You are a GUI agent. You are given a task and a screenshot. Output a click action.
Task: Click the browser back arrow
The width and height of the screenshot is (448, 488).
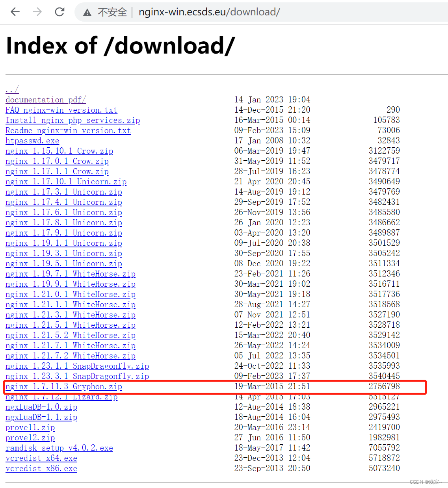click(x=15, y=12)
